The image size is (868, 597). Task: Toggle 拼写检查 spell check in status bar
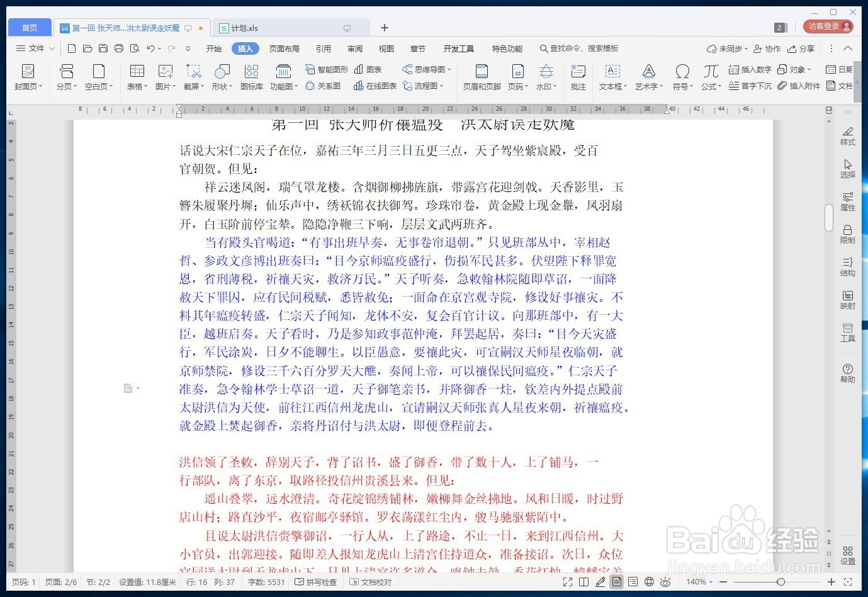coord(316,582)
